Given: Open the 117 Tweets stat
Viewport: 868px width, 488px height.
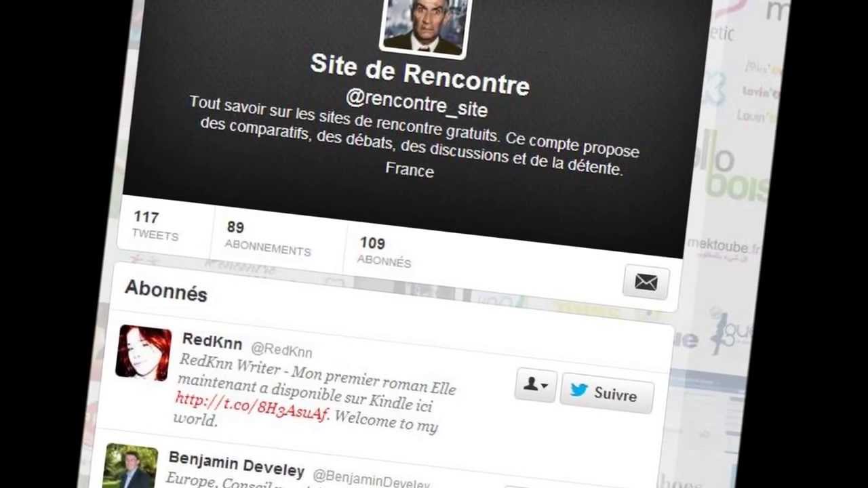Looking at the screenshot, I should pyautogui.click(x=155, y=225).
